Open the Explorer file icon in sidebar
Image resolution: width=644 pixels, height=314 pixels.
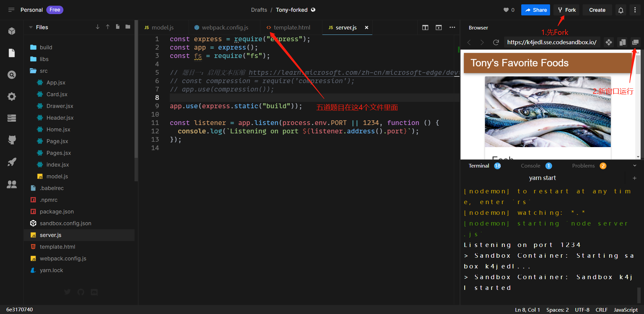coord(12,53)
